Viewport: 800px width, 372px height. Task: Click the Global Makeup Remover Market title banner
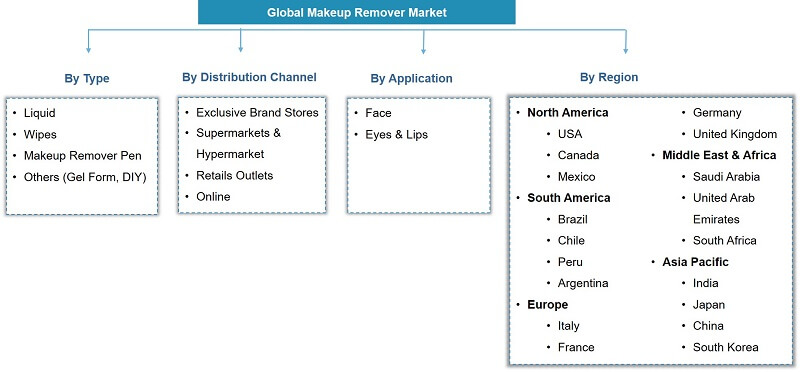[357, 12]
